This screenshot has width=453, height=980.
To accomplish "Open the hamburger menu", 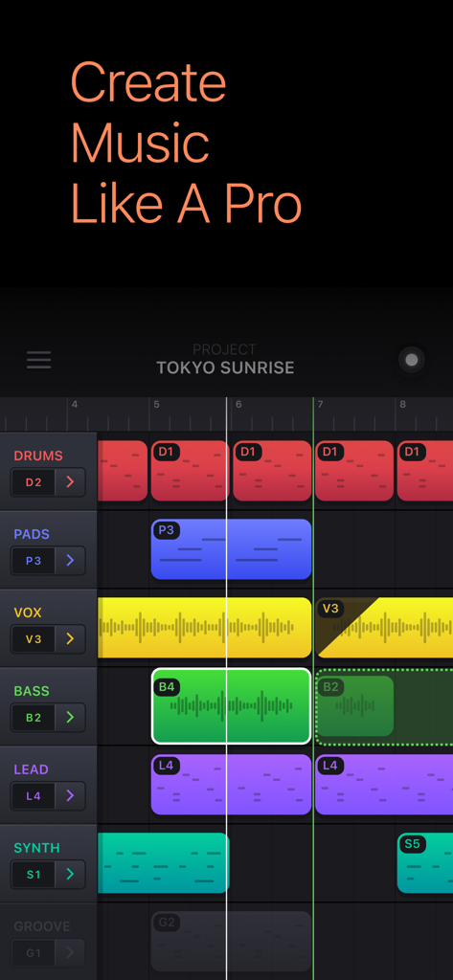I will 39,360.
